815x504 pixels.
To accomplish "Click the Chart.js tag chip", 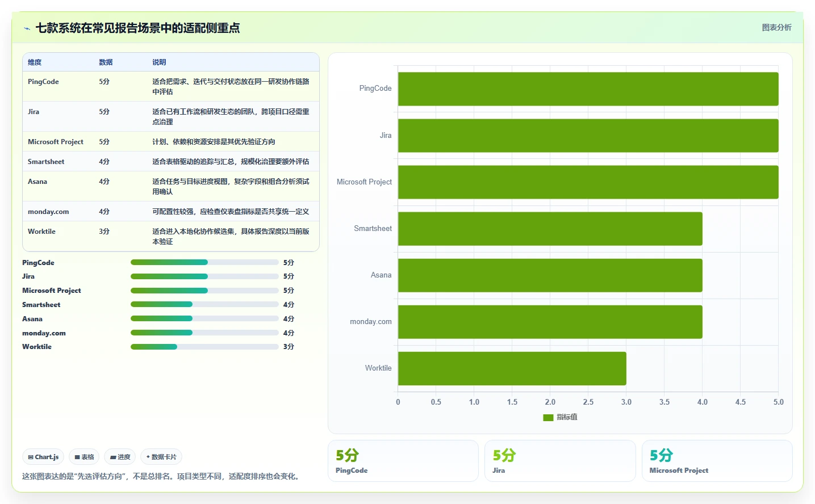I will coord(43,457).
